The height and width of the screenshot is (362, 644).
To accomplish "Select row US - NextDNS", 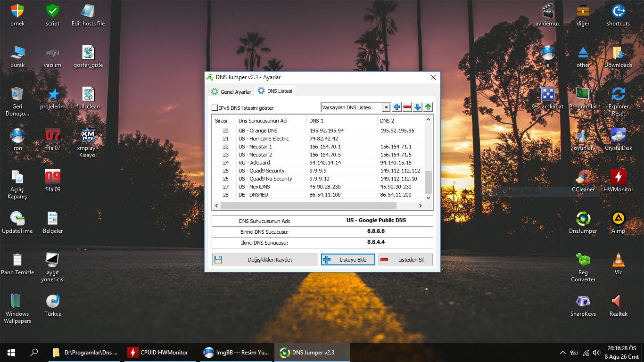I will [319, 187].
